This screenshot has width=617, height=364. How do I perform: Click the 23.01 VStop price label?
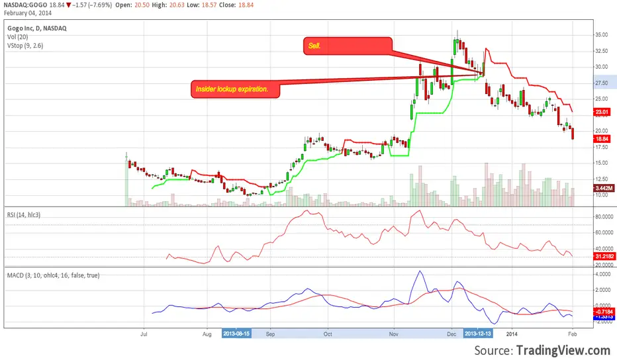602,112
